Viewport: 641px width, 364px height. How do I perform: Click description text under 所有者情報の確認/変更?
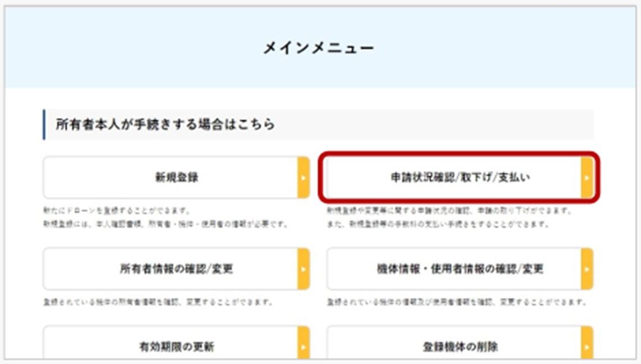158,302
